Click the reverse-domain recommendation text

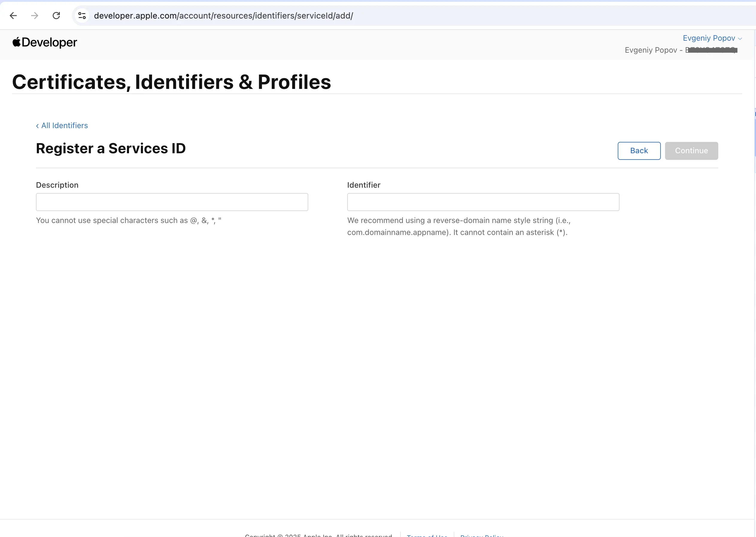click(x=459, y=227)
